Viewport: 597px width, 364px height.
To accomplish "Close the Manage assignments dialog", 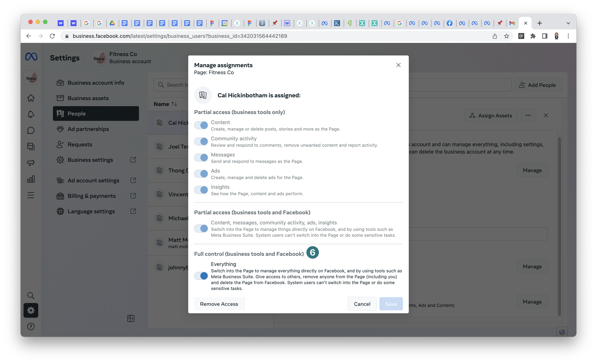I will [398, 65].
